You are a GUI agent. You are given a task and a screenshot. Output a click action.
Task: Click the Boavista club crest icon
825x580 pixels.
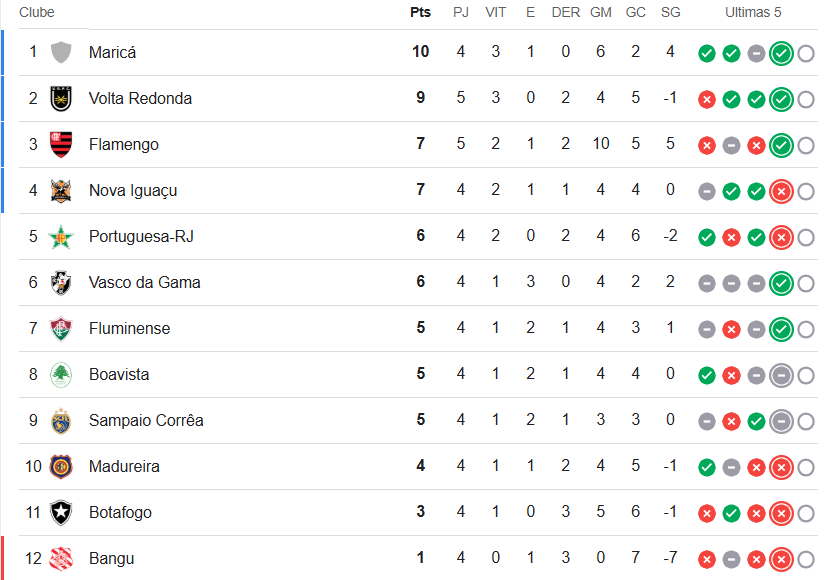pyautogui.click(x=61, y=374)
